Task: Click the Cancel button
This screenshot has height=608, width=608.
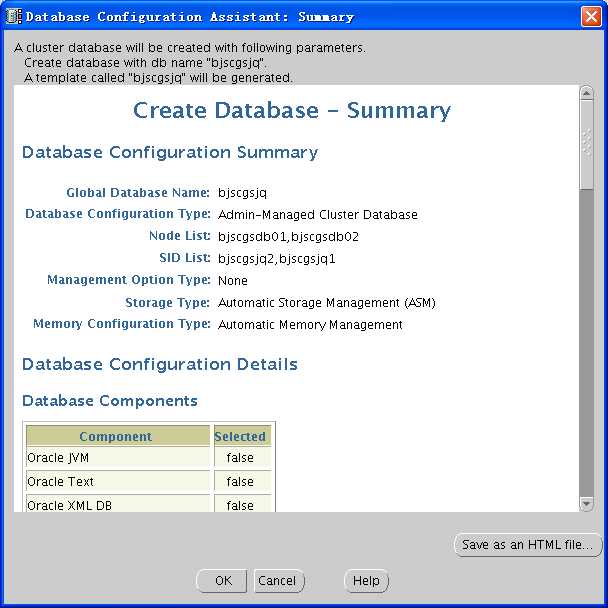Action: pos(279,580)
